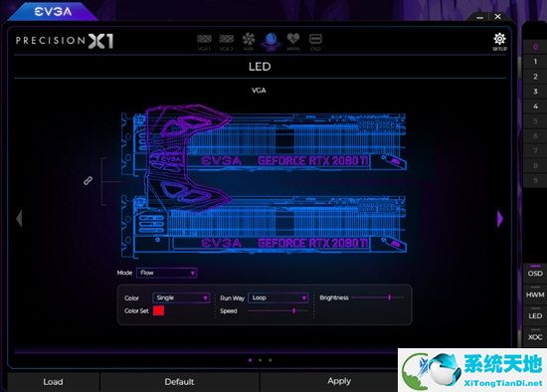Go to next page with right arrow
547x392 pixels.
500,219
